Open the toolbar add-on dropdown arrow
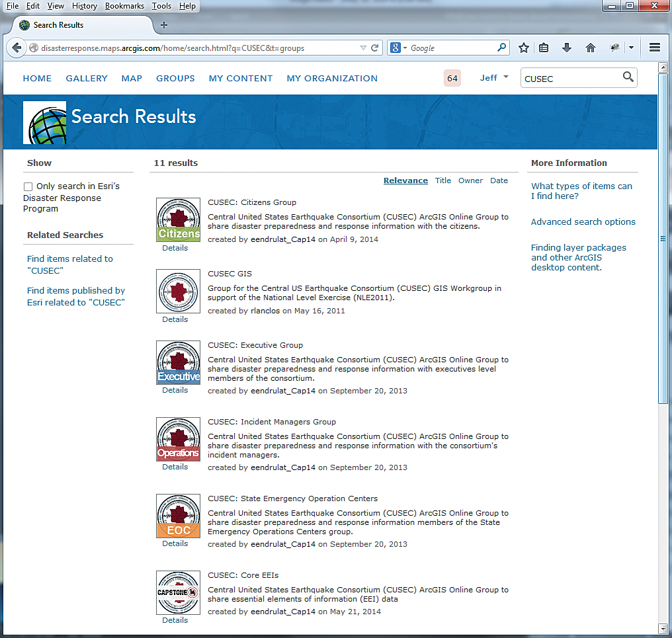672x638 pixels. 631,48
